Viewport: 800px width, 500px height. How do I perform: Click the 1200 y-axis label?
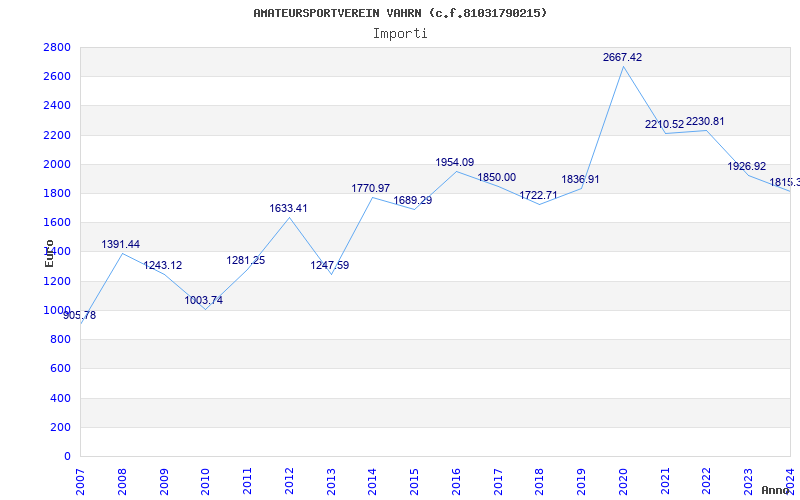(57, 282)
